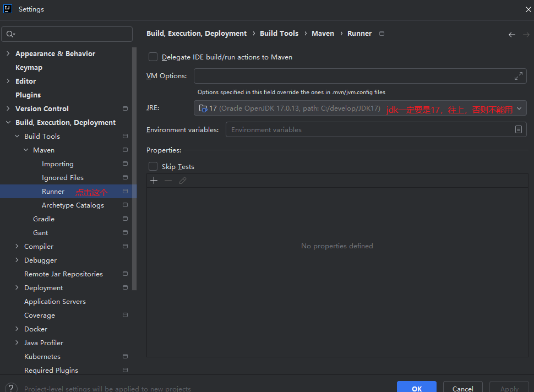Click project icon next to Compiler
Viewport: 534px width, 392px height.
125,246
